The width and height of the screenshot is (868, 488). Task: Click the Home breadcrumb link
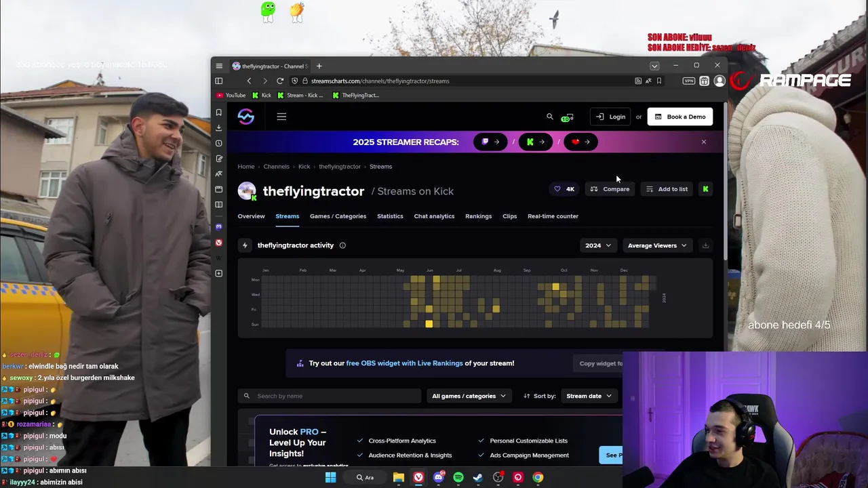(x=246, y=167)
